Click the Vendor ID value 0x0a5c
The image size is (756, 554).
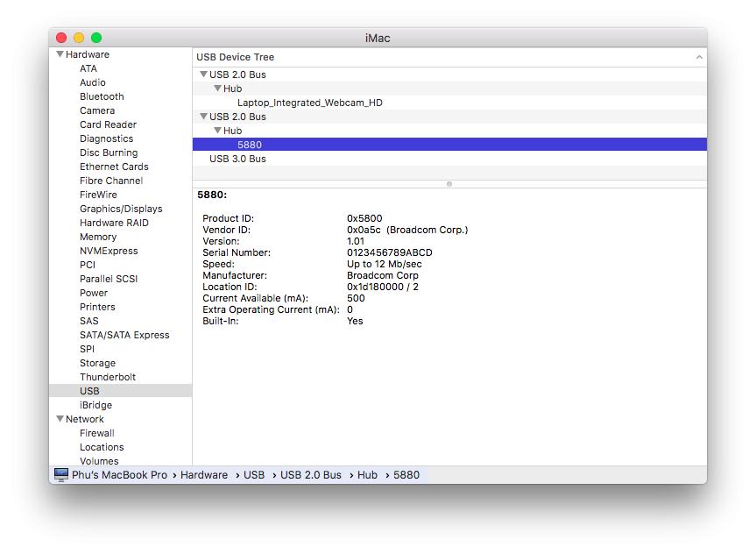click(364, 230)
